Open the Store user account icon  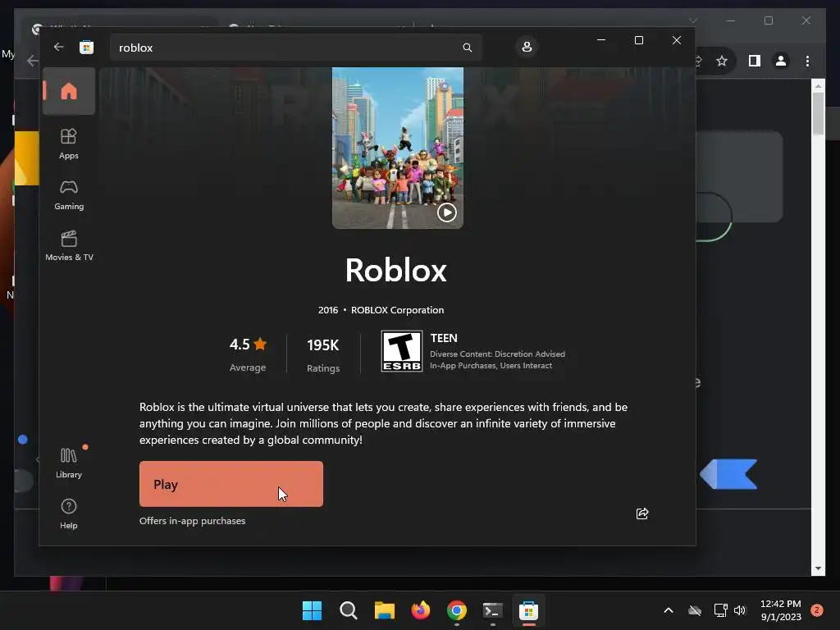[527, 47]
